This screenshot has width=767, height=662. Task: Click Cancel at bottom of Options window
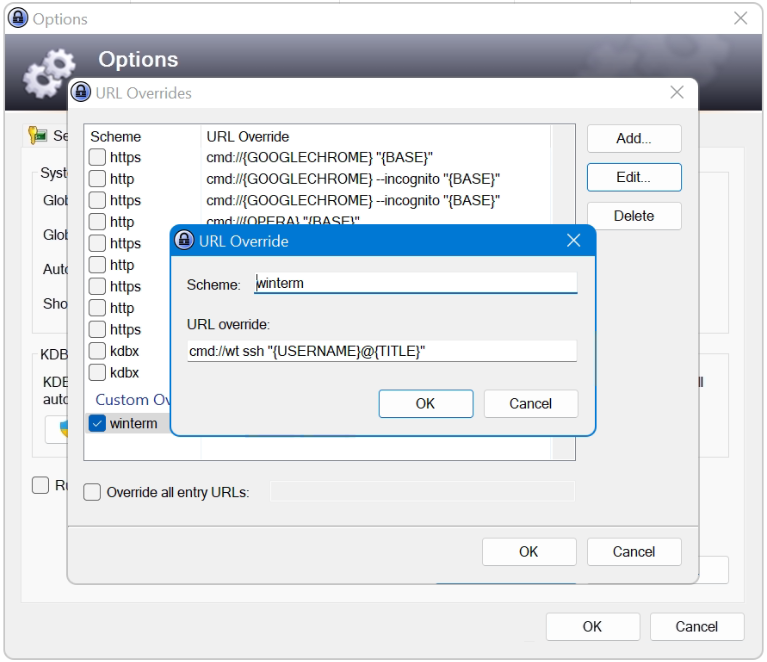[697, 627]
